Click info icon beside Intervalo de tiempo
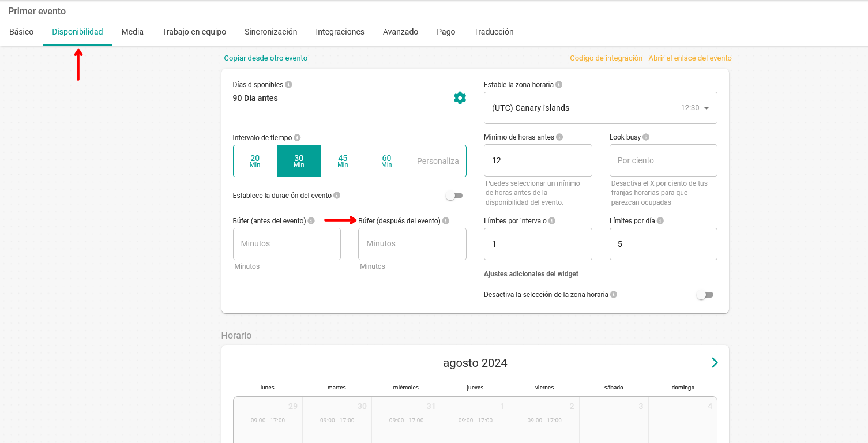Screen dimensions: 868x443 (x=297, y=138)
